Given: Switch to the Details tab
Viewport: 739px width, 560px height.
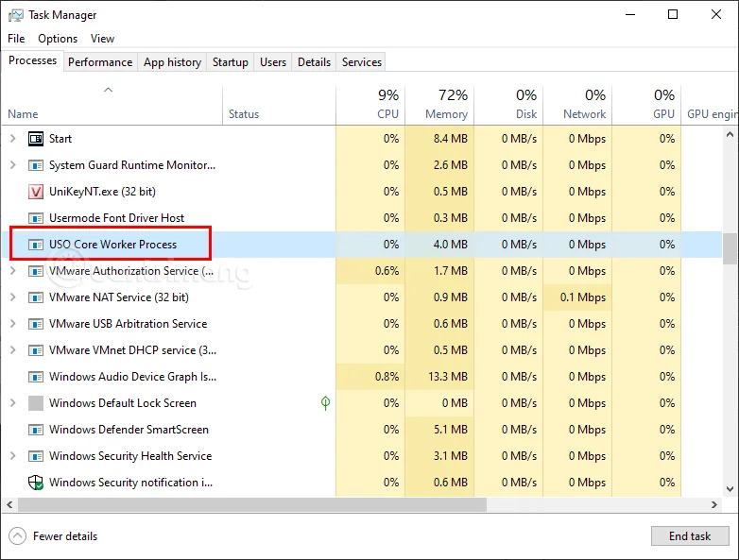Looking at the screenshot, I should click(x=314, y=62).
